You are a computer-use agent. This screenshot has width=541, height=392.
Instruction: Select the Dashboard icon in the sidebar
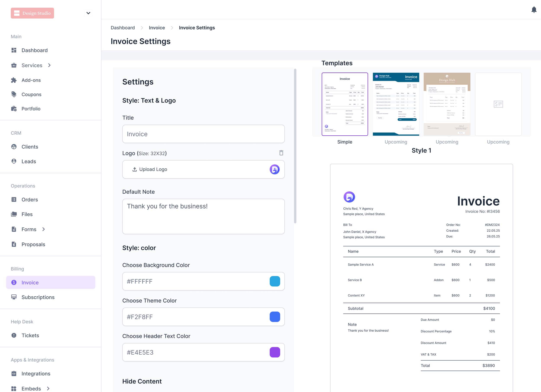click(x=14, y=50)
